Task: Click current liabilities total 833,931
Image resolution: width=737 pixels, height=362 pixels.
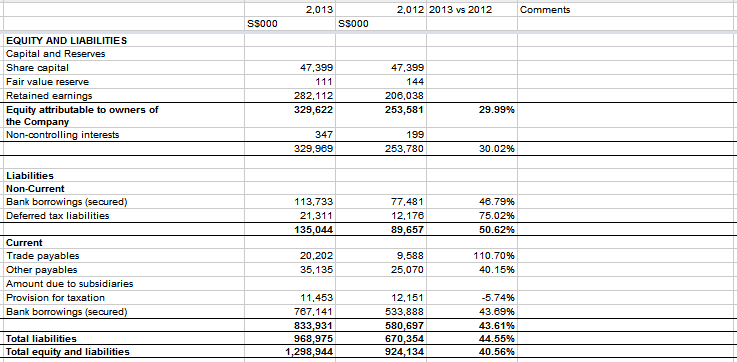Action: tap(290, 325)
